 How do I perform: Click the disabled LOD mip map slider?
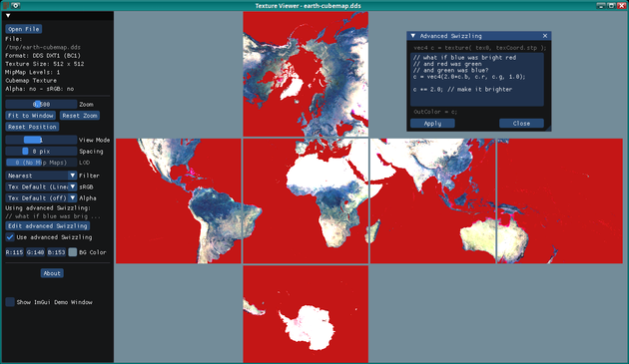click(x=41, y=163)
